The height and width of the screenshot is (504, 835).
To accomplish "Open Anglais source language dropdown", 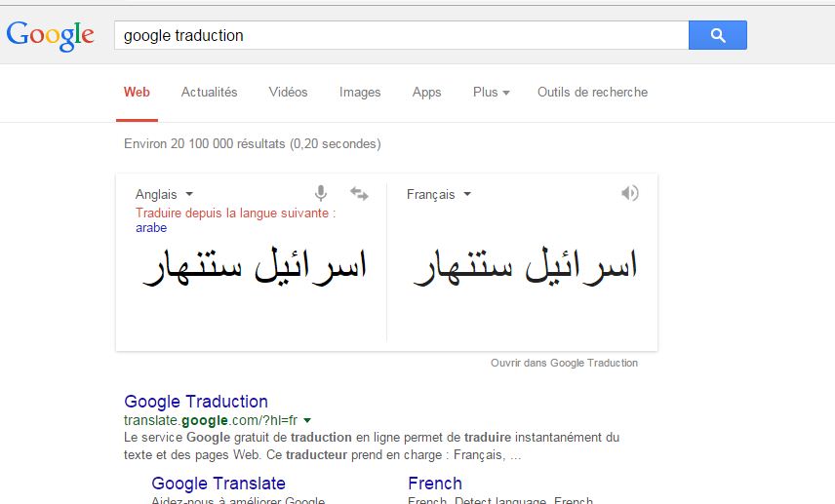I will click(x=164, y=194).
